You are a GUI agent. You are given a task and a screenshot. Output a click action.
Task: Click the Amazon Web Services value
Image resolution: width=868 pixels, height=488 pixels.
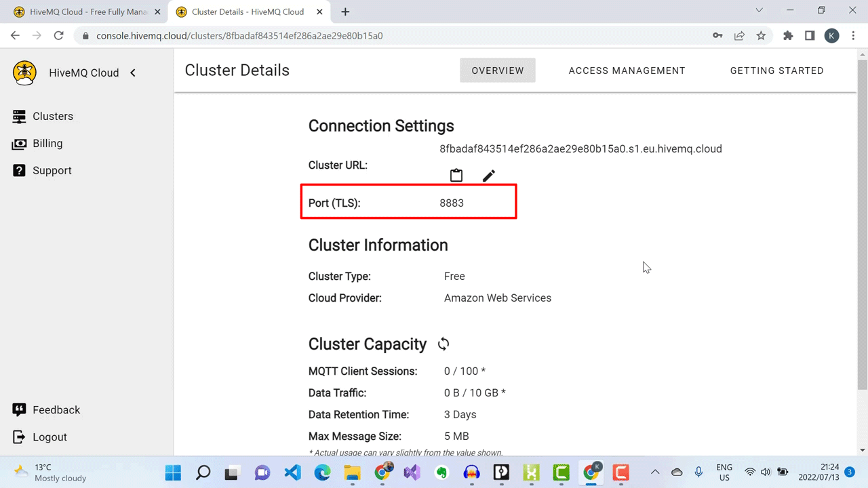click(498, 298)
